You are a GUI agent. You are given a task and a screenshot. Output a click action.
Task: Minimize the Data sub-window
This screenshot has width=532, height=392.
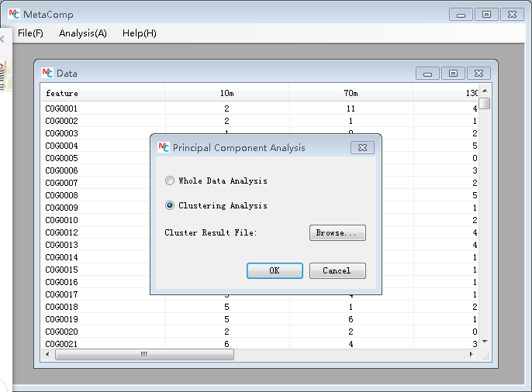pos(427,74)
